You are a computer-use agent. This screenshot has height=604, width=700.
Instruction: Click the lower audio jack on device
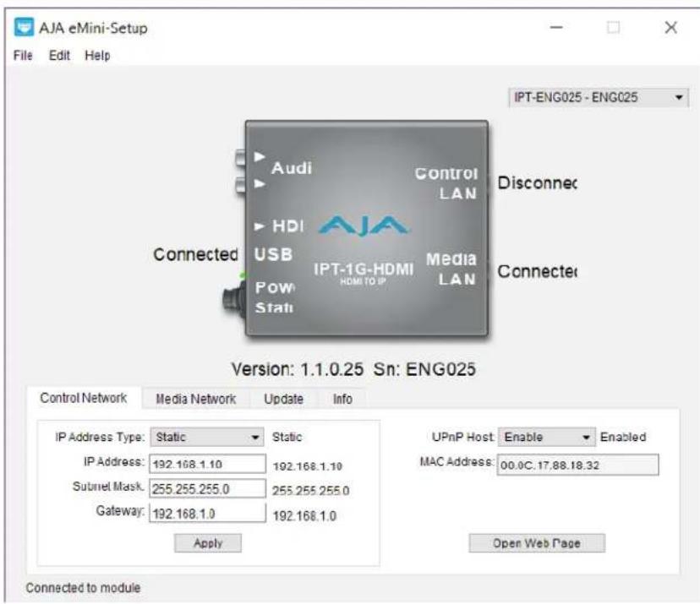point(240,185)
